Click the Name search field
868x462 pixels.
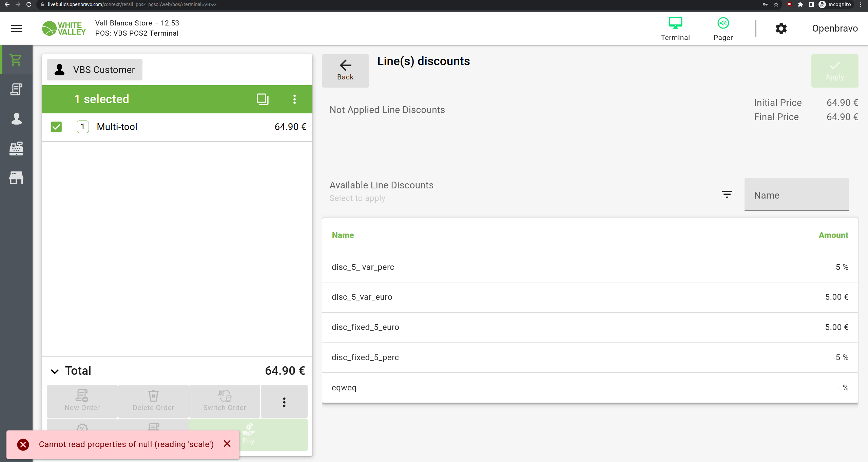[796, 195]
